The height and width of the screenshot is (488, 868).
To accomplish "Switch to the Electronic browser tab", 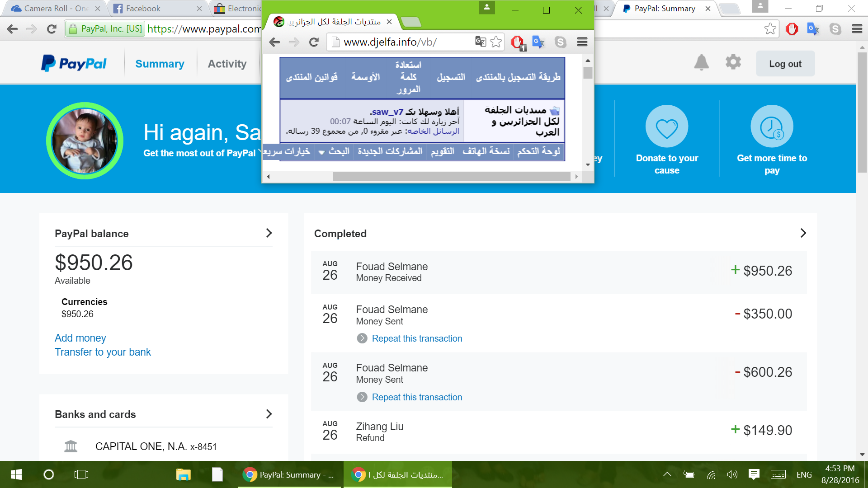I will (x=238, y=9).
